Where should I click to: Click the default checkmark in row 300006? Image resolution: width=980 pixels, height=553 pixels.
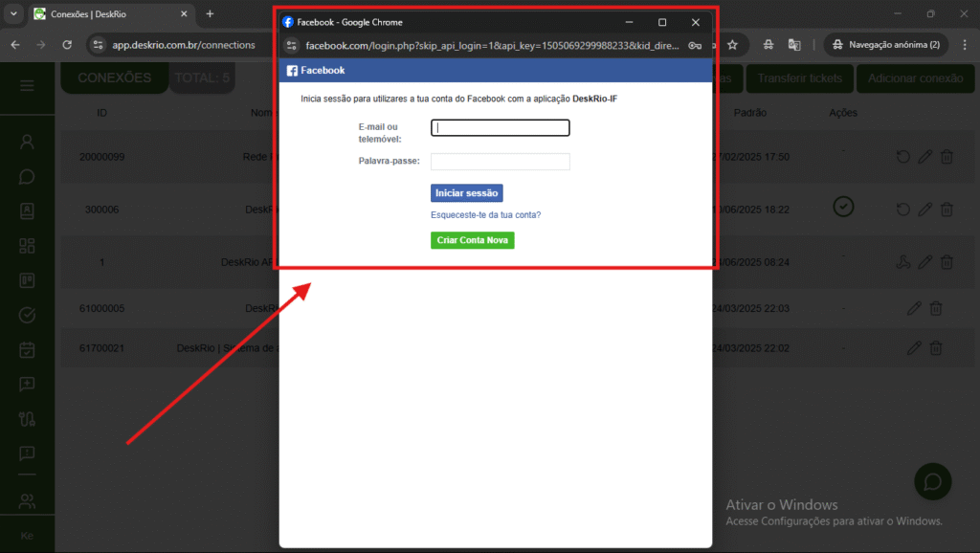click(843, 207)
